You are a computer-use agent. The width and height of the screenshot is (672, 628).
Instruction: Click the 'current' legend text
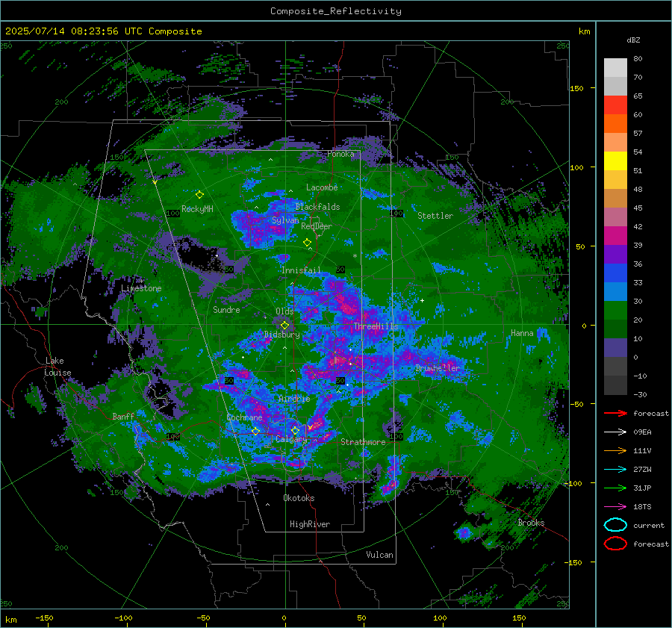pyautogui.click(x=649, y=526)
